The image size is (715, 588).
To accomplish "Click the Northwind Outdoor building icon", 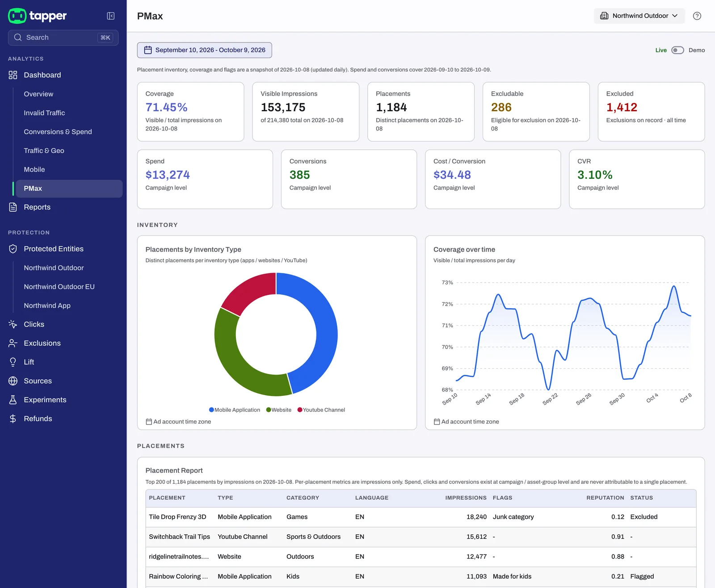I will coord(604,16).
